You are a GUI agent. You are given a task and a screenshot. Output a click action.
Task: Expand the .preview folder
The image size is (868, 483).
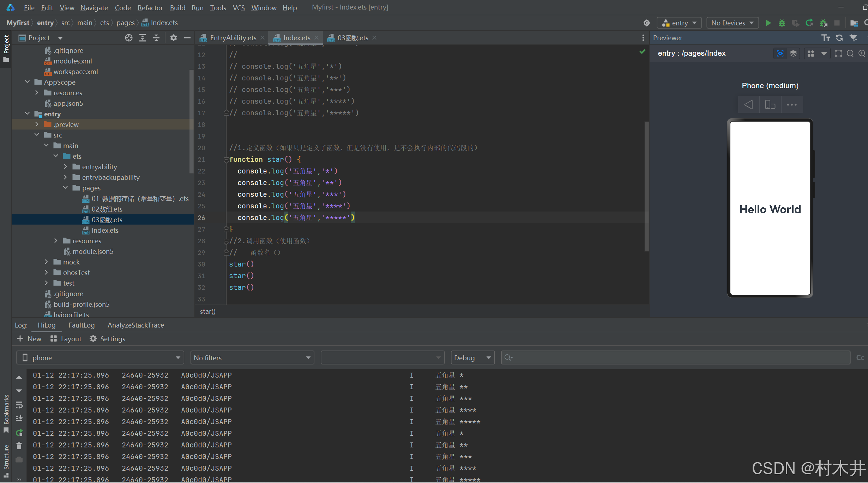pyautogui.click(x=37, y=124)
